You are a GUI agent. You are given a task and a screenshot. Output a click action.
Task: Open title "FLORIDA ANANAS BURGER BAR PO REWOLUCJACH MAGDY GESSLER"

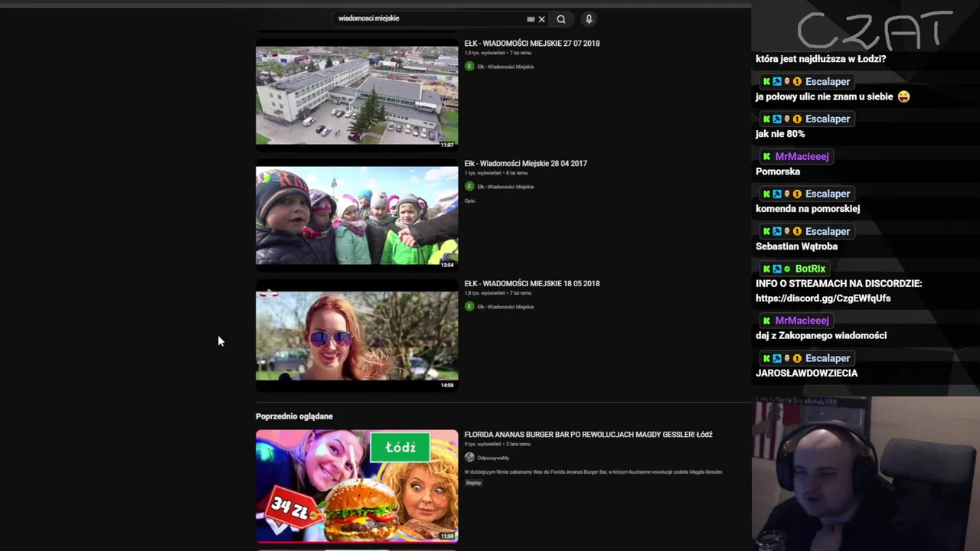click(x=588, y=435)
